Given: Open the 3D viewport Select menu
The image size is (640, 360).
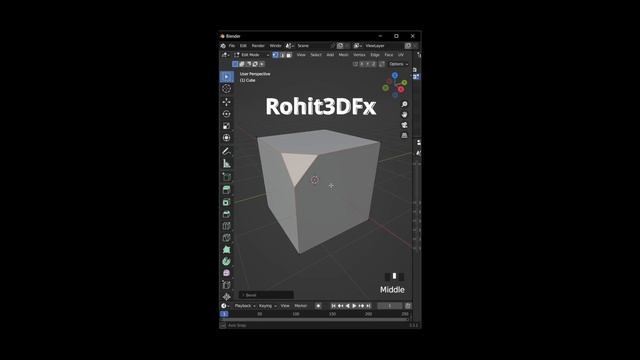Looking at the screenshot, I should coord(316,55).
